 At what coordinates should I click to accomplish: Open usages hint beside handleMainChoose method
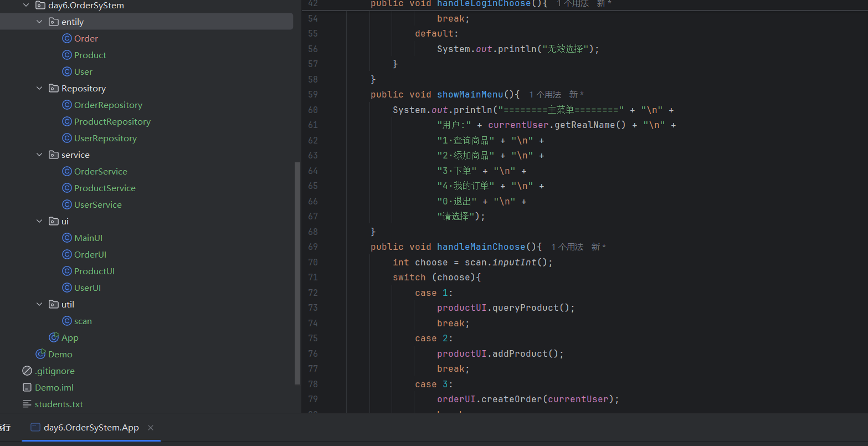(567, 247)
